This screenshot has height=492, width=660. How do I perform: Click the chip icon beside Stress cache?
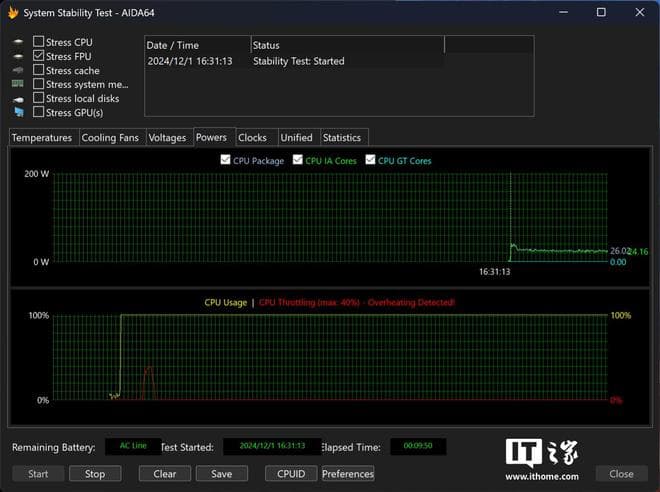(18, 71)
